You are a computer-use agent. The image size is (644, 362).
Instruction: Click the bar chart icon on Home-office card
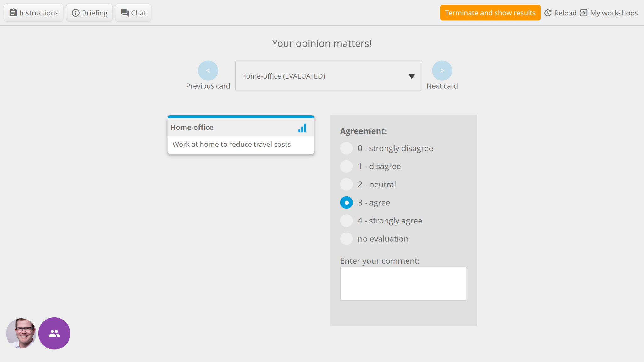click(x=302, y=128)
